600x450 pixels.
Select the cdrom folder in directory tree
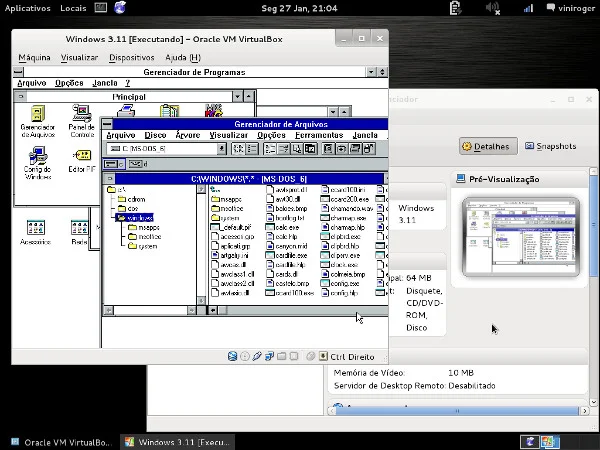[x=132, y=199]
